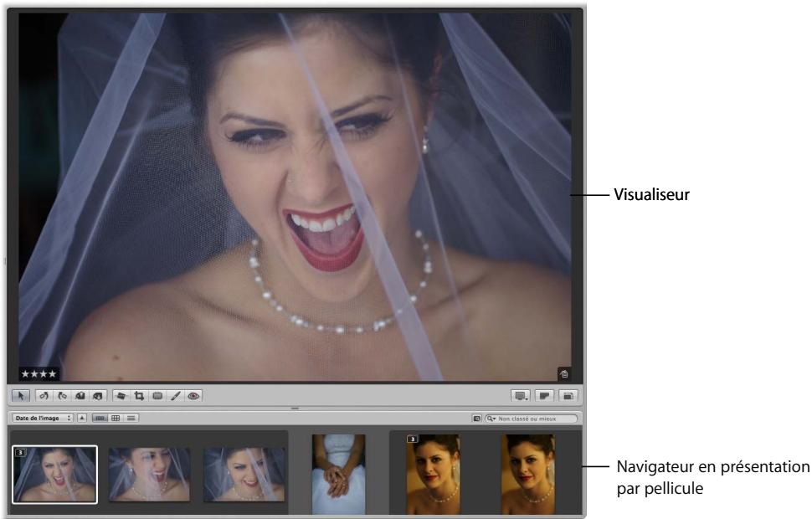Select the third veil thumbnail, bride smiling
Viewport: 812px width, 519px height.
coord(244,475)
